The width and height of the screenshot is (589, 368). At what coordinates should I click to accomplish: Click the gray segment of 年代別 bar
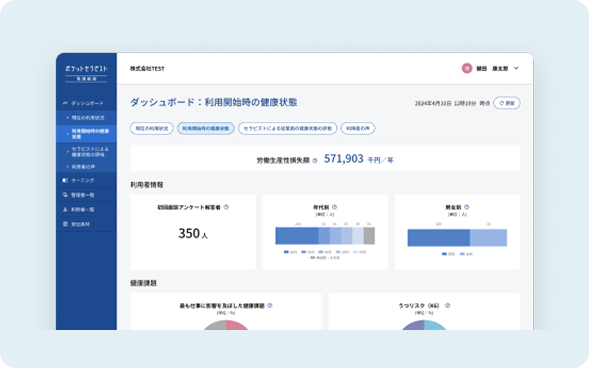pos(369,236)
